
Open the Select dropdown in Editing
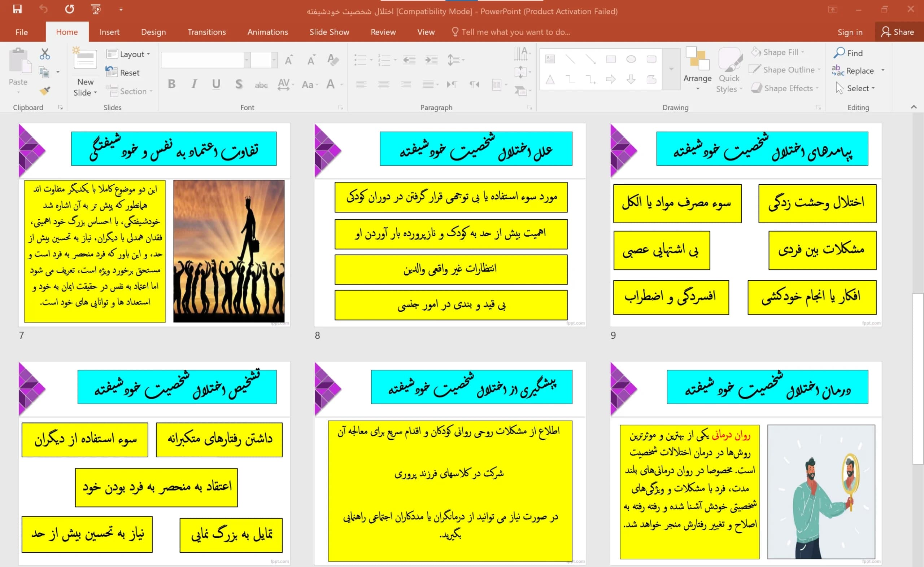tap(855, 88)
